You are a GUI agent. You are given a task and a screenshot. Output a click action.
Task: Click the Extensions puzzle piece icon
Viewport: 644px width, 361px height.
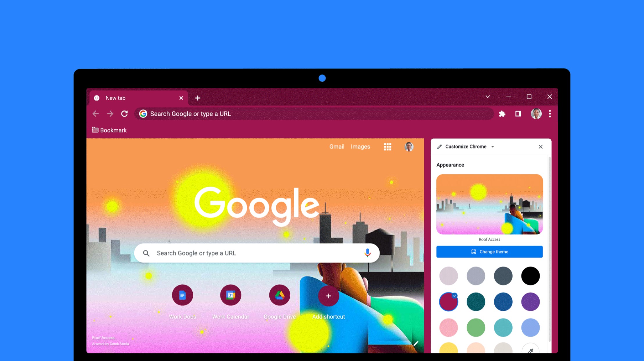[x=502, y=114]
